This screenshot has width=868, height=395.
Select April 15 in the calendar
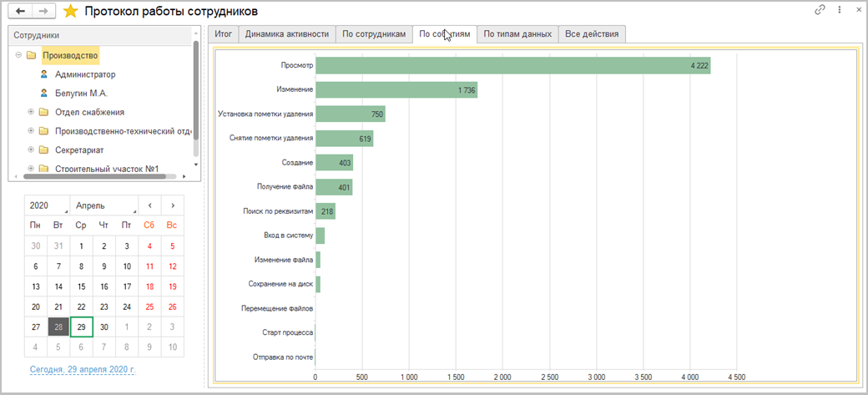point(82,286)
